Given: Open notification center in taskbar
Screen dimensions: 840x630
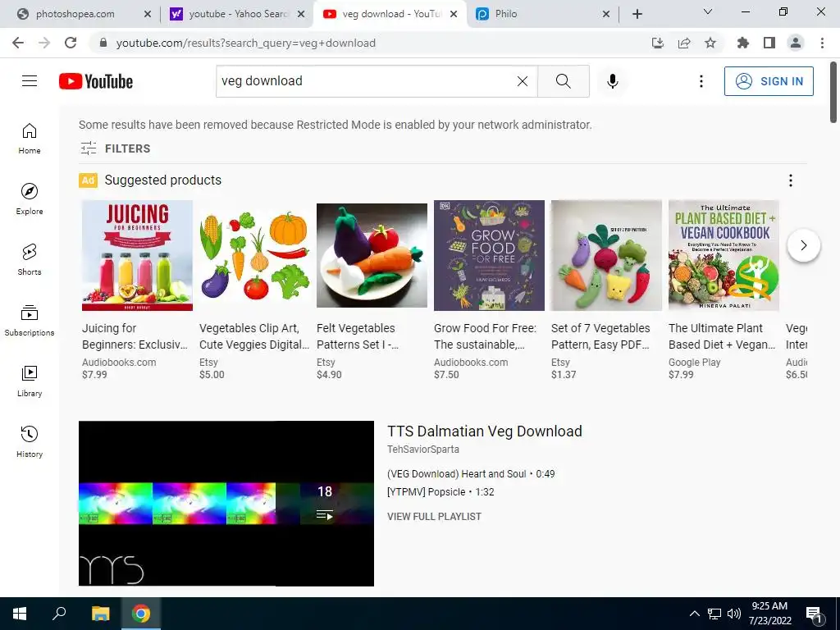Looking at the screenshot, I should point(815,614).
